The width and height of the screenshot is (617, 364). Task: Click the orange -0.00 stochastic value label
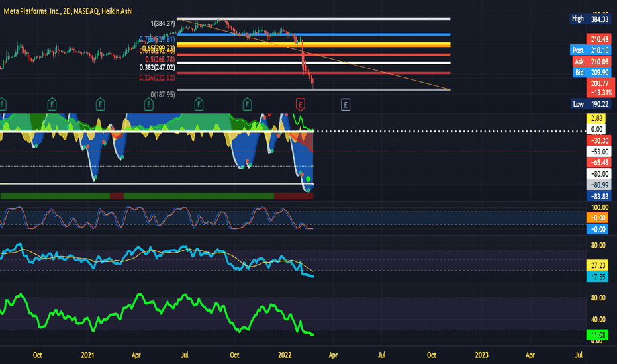pos(597,218)
